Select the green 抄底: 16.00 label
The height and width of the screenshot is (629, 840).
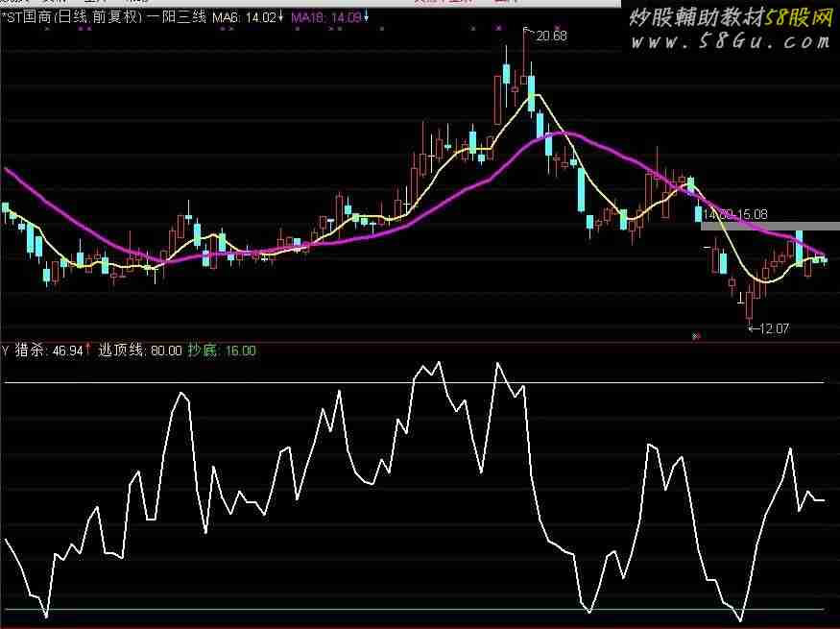pyautogui.click(x=222, y=351)
